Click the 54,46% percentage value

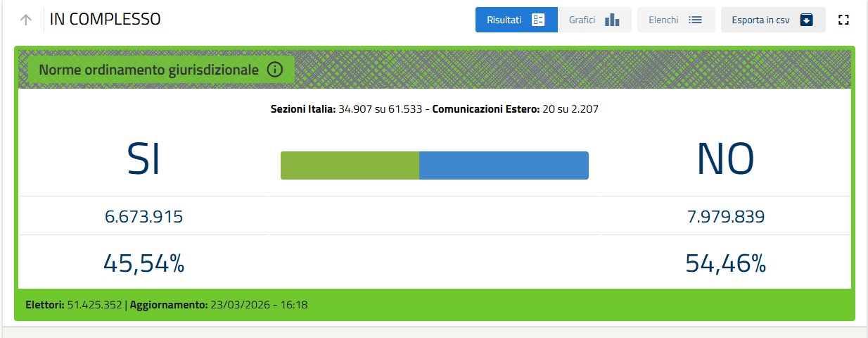[x=725, y=263]
